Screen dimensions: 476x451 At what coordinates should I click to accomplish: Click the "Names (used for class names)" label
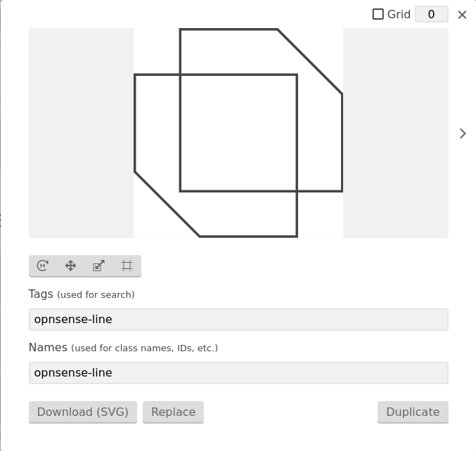(x=123, y=348)
